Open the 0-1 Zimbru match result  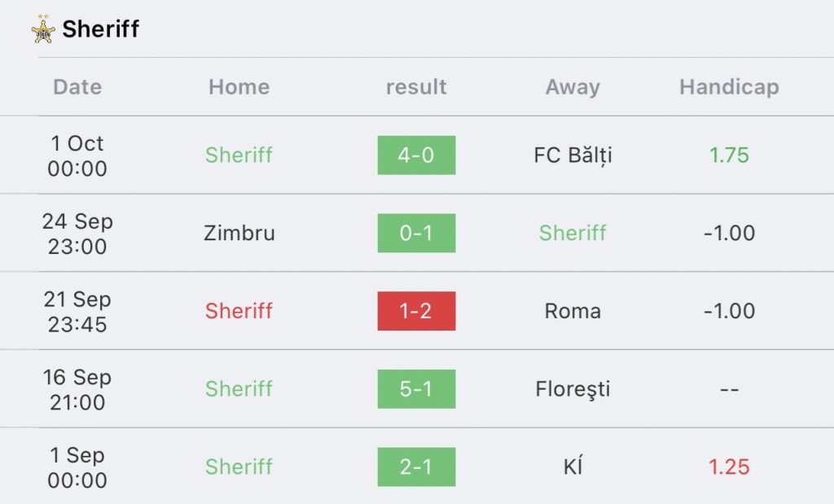416,233
